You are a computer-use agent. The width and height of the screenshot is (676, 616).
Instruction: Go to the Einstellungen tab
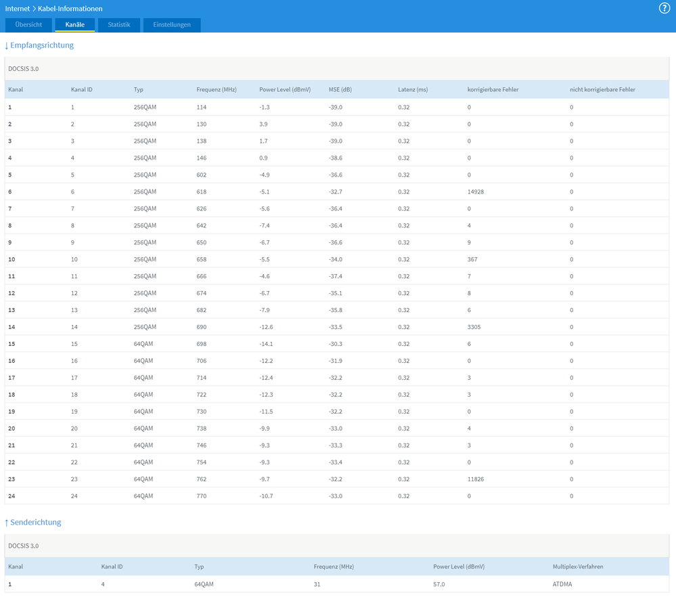[x=172, y=25]
